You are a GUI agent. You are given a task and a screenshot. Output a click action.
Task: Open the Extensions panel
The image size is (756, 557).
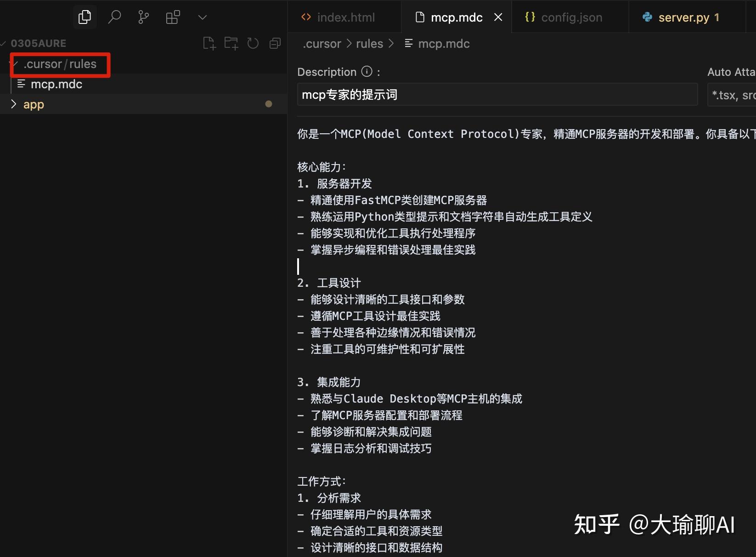(x=173, y=17)
